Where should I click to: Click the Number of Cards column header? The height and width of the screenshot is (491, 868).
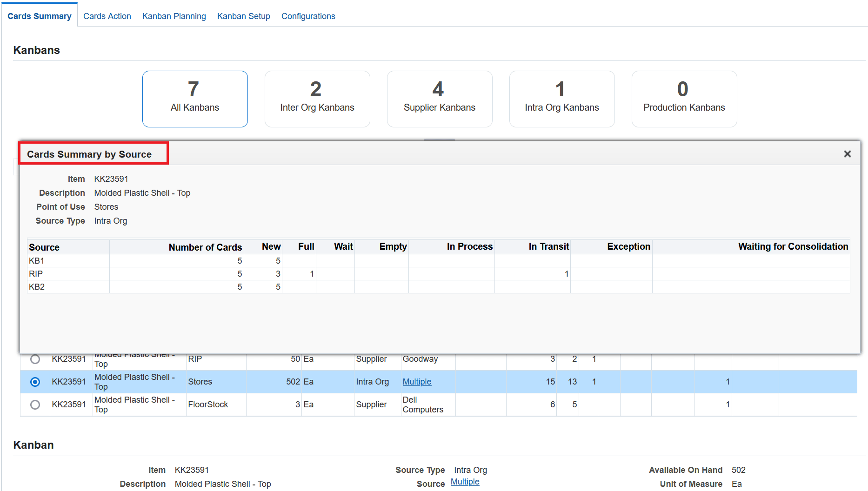(x=205, y=247)
